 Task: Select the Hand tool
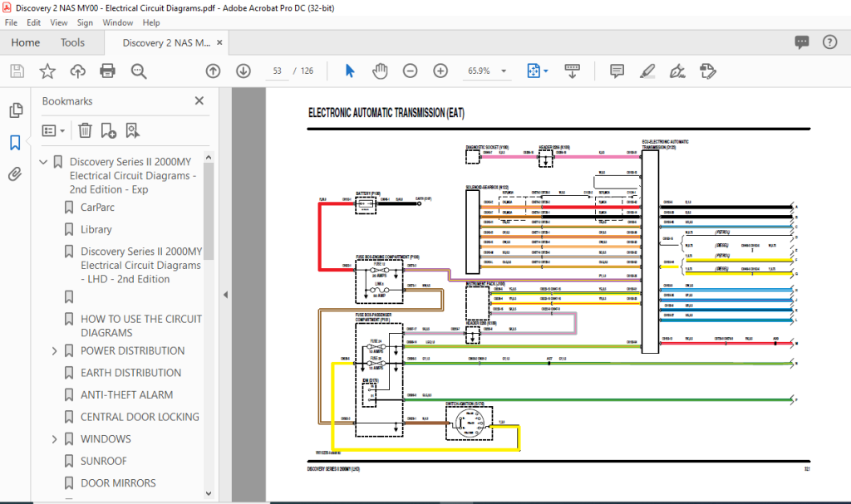(380, 71)
